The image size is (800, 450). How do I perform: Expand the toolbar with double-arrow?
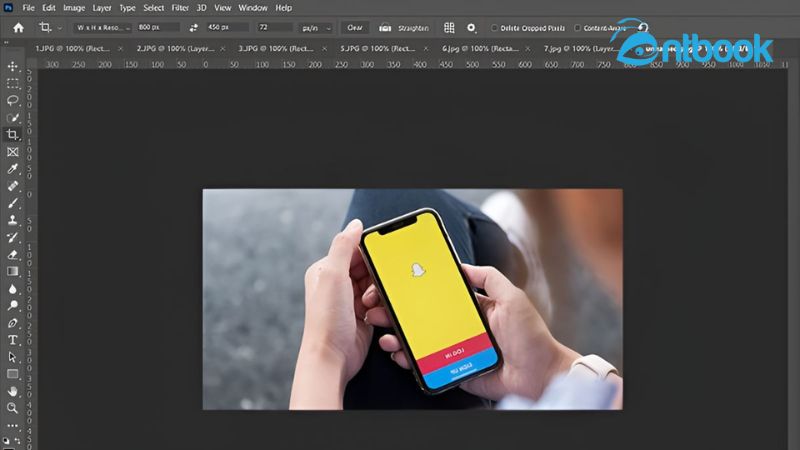pyautogui.click(x=7, y=42)
